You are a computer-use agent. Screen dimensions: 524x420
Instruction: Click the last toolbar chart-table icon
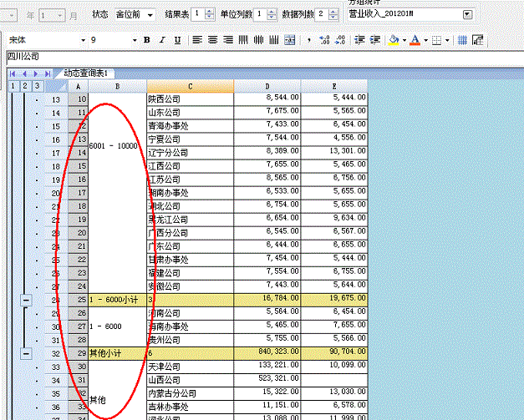coord(478,40)
